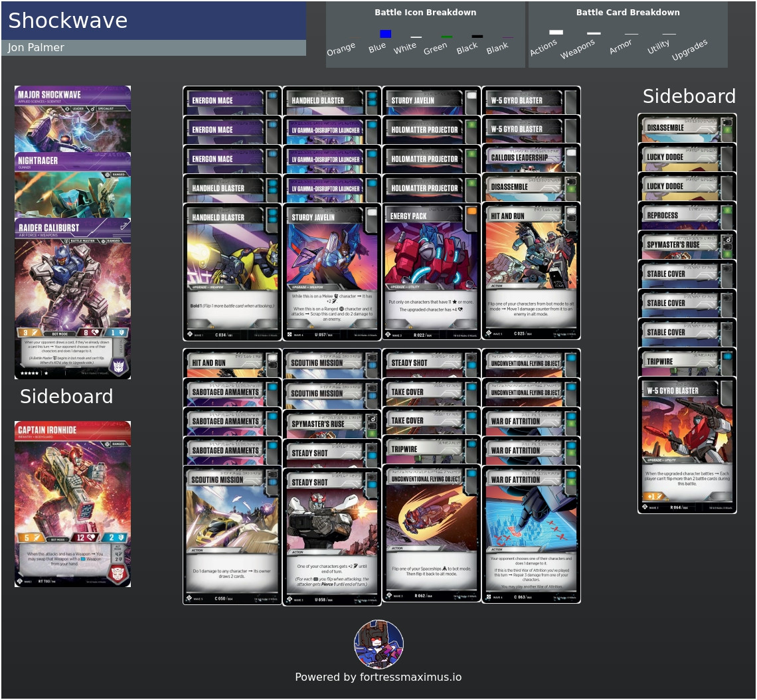Open the fully shown Scouting Mission card
The width and height of the screenshot is (757, 700).
click(232, 535)
